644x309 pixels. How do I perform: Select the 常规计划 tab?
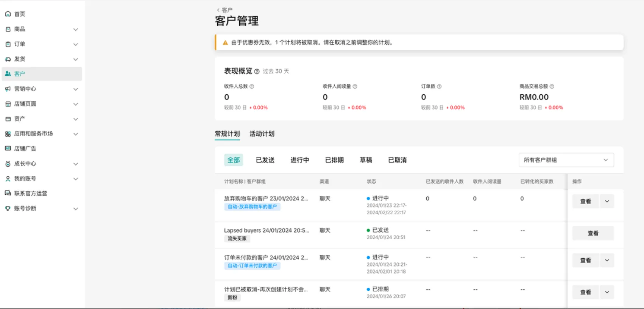227,134
